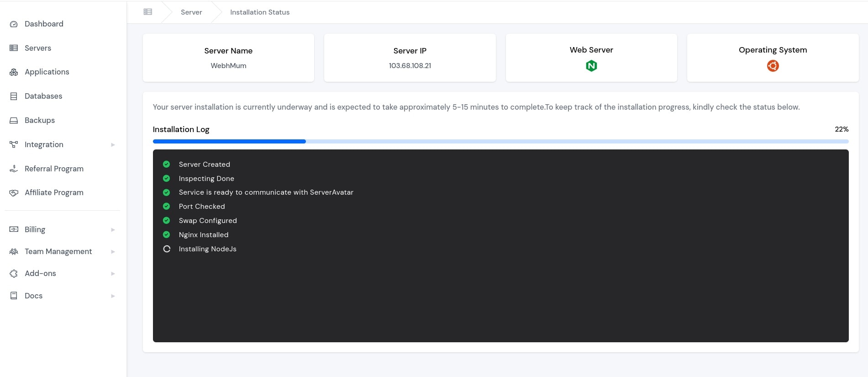Click the check beside Service is ready line

point(167,192)
